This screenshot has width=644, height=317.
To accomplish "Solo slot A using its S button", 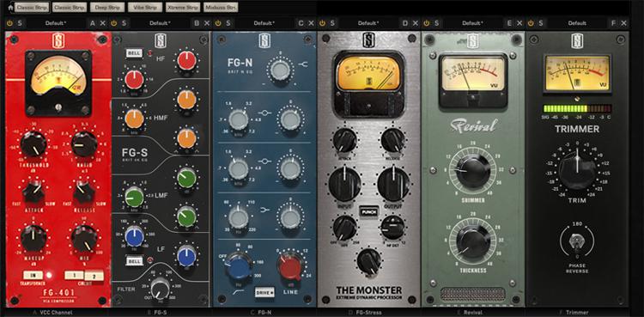I will tap(20, 23).
